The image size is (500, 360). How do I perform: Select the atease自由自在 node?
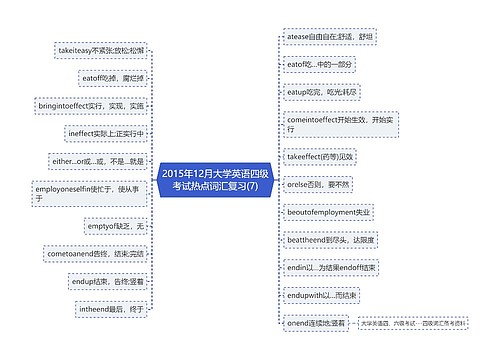coord(330,37)
